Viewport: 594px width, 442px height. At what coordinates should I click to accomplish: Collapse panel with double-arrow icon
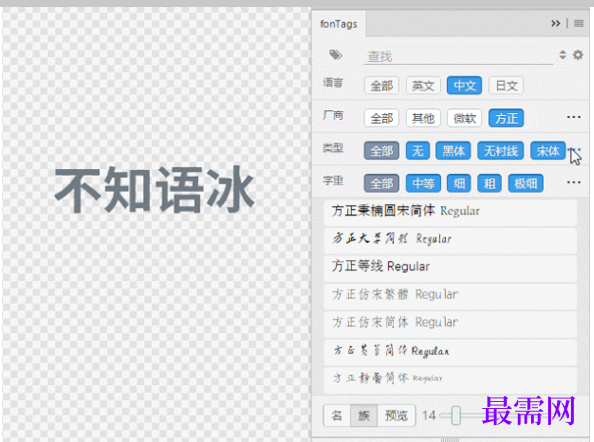point(555,23)
